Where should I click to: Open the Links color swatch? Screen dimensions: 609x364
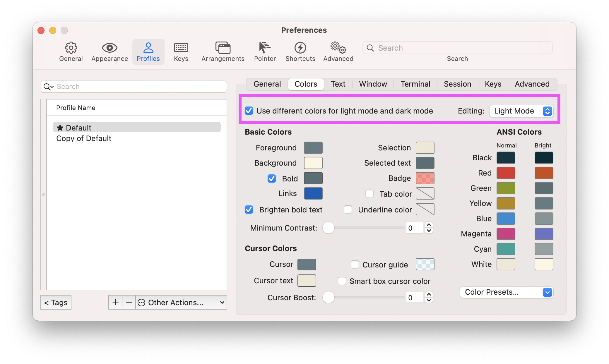click(313, 193)
